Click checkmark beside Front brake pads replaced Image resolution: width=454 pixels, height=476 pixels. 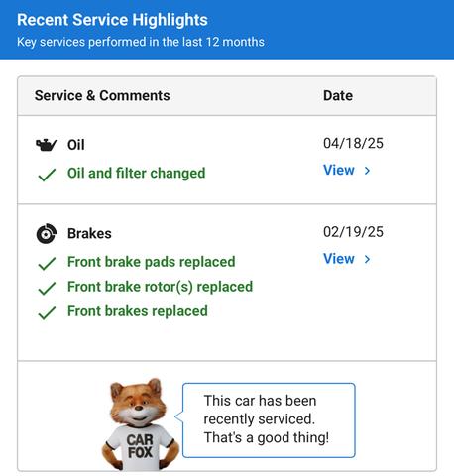click(x=47, y=263)
